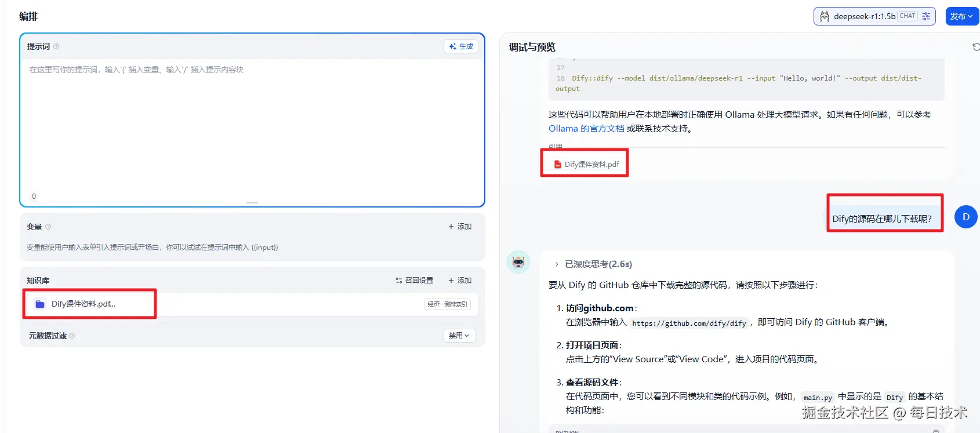Click the deepseek model provider icon
Image resolution: width=980 pixels, height=433 pixels.
pyautogui.click(x=825, y=16)
